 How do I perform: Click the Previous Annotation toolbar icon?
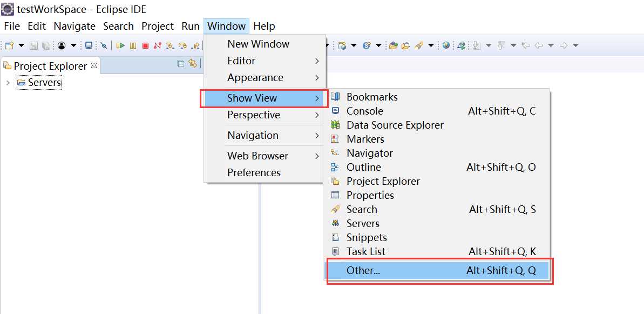501,45
